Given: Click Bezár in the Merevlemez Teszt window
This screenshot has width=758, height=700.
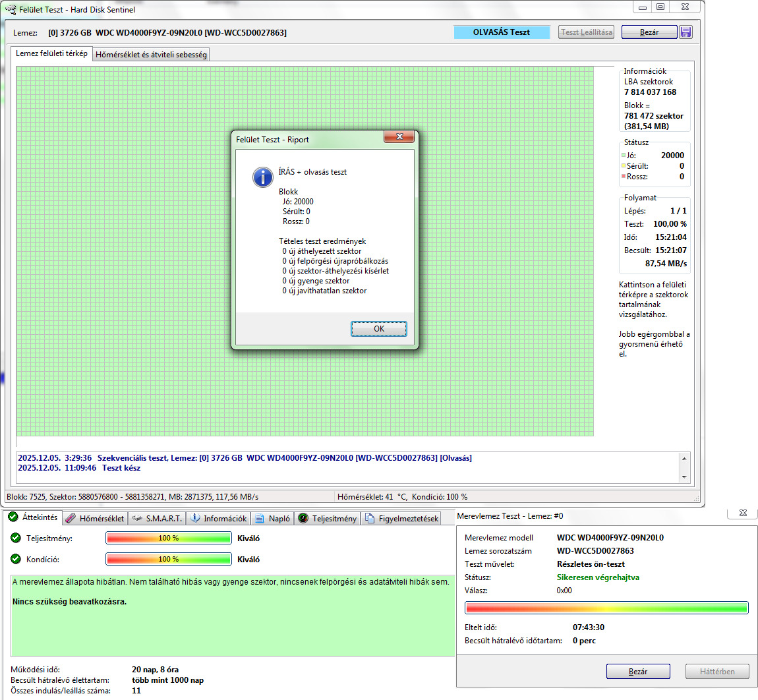Looking at the screenshot, I should (638, 672).
